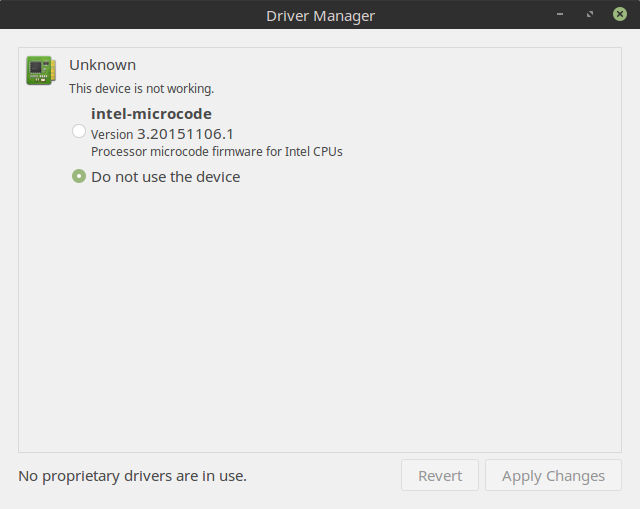Close the Driver Manager window
This screenshot has height=509, width=640.
click(619, 15)
